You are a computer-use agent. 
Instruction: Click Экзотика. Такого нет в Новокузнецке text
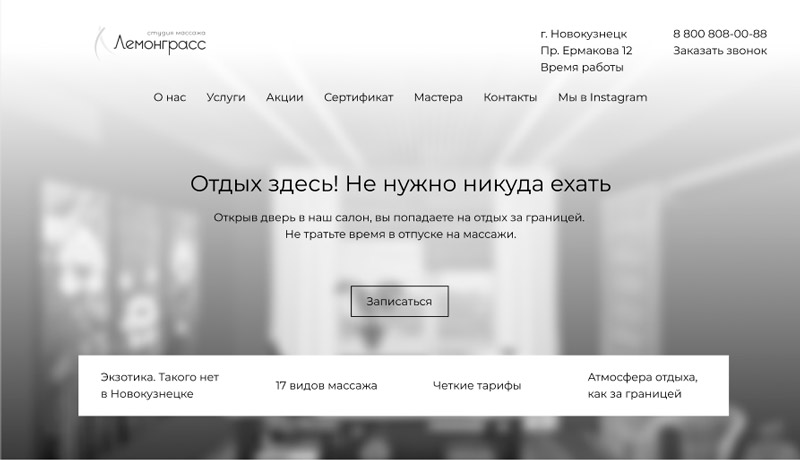click(x=160, y=386)
